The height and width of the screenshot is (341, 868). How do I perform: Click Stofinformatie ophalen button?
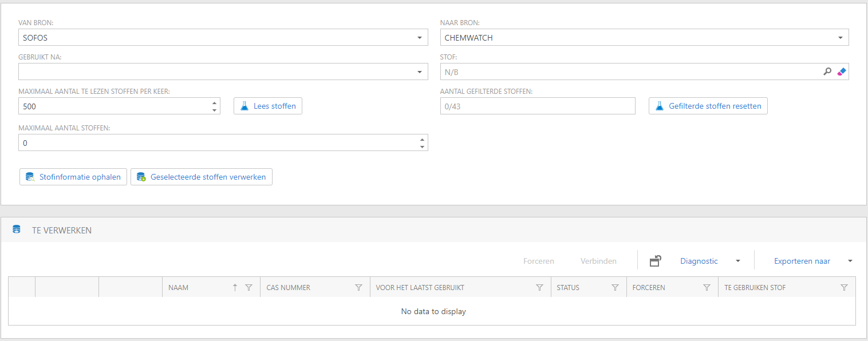pos(73,177)
